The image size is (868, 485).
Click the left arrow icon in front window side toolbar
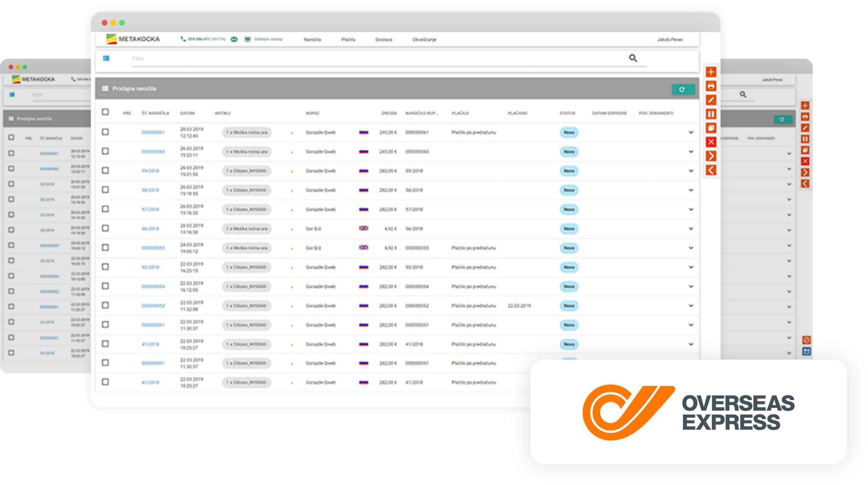coord(711,170)
